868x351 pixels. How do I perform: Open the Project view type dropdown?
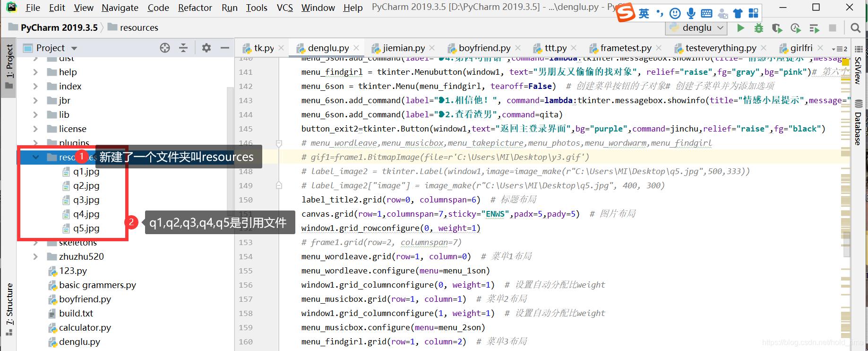tap(74, 48)
